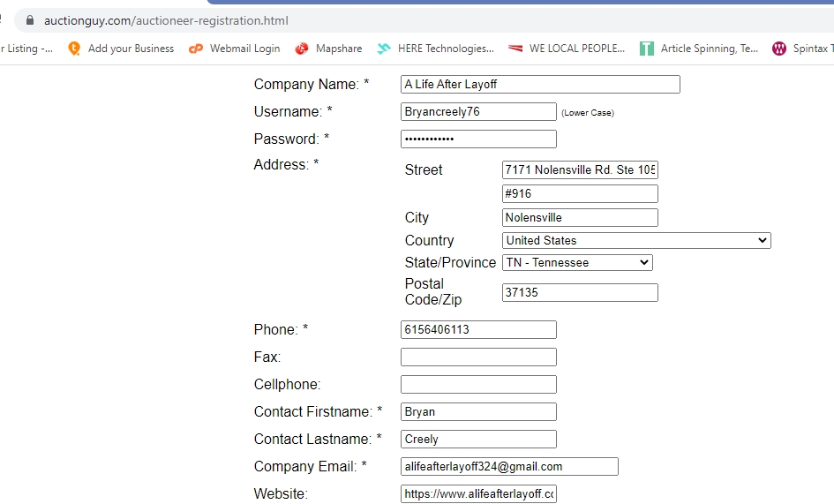Select the empty Cellphone field
The height and width of the screenshot is (504, 834).
[x=478, y=385]
